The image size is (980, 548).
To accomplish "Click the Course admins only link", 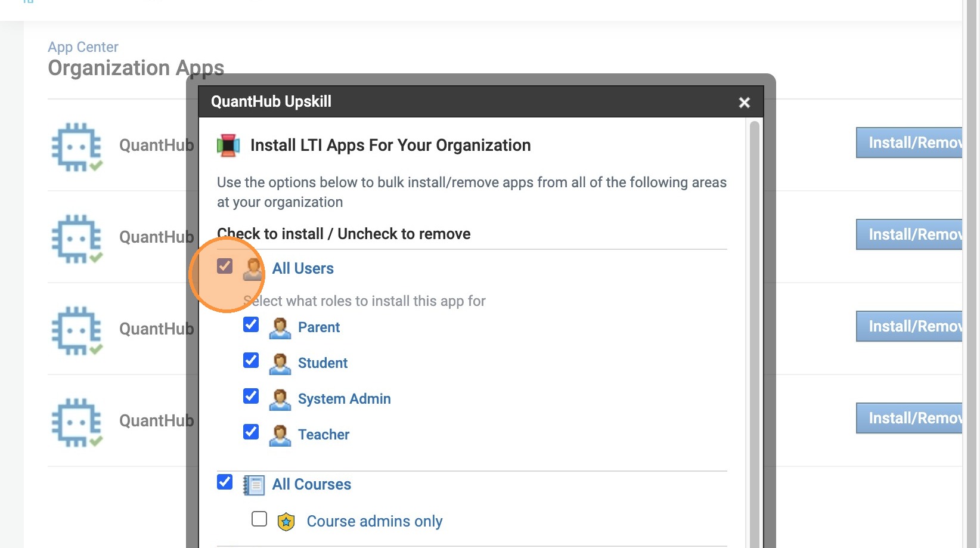I will [x=374, y=522].
